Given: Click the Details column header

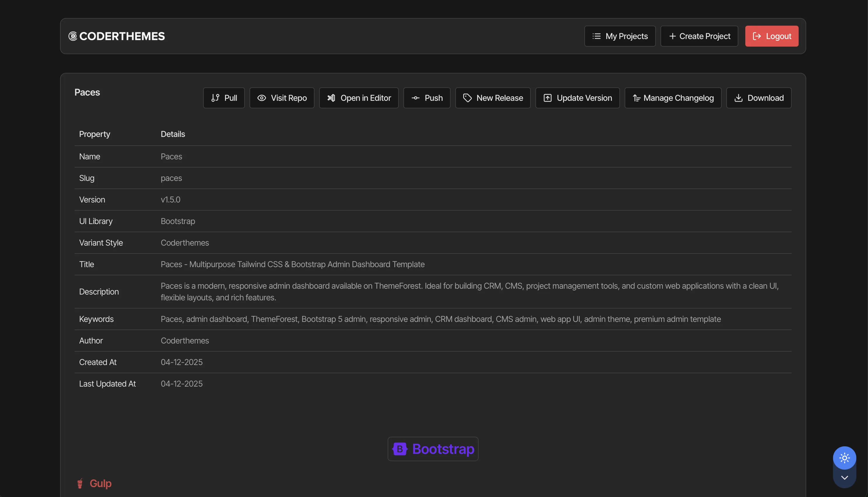Looking at the screenshot, I should [x=173, y=134].
